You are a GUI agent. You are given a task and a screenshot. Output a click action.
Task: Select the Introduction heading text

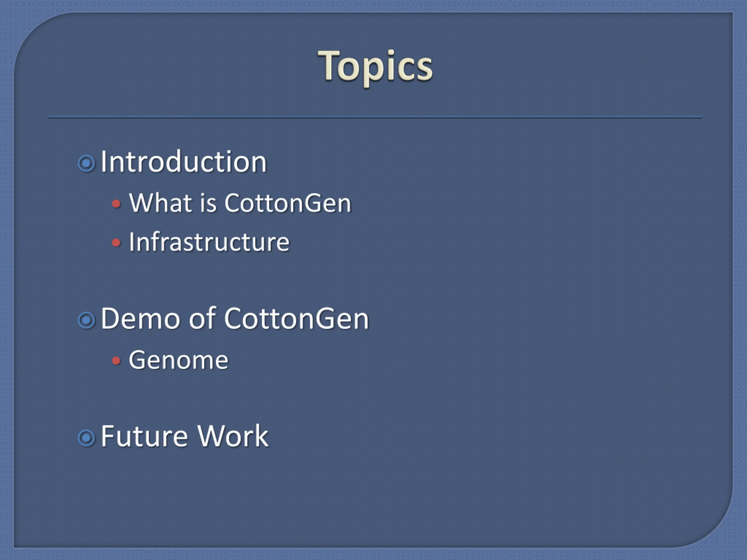[x=184, y=162]
